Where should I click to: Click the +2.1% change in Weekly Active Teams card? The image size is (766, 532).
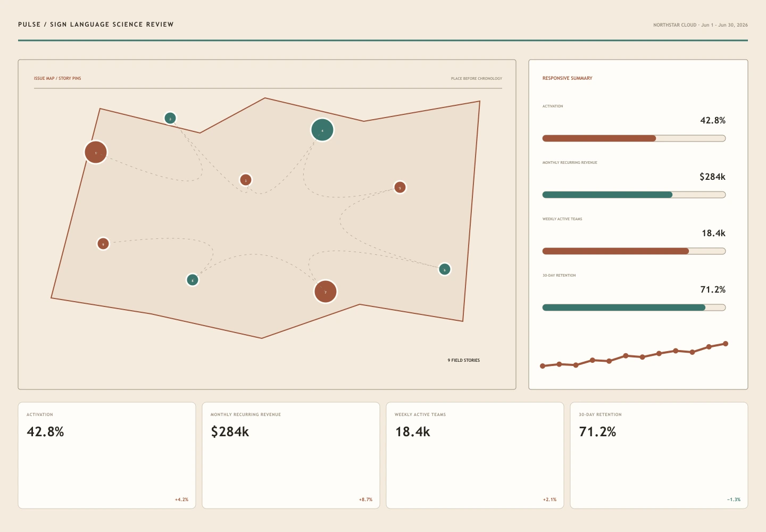549,500
